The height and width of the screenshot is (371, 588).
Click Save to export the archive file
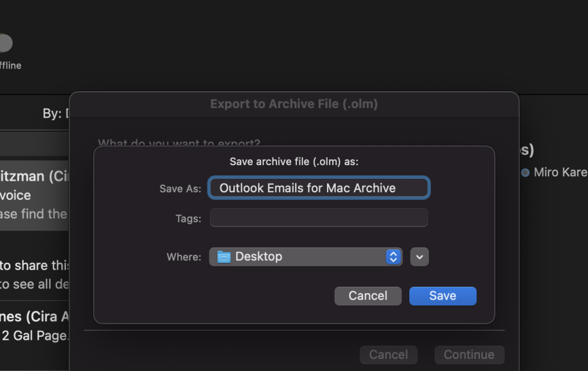442,295
